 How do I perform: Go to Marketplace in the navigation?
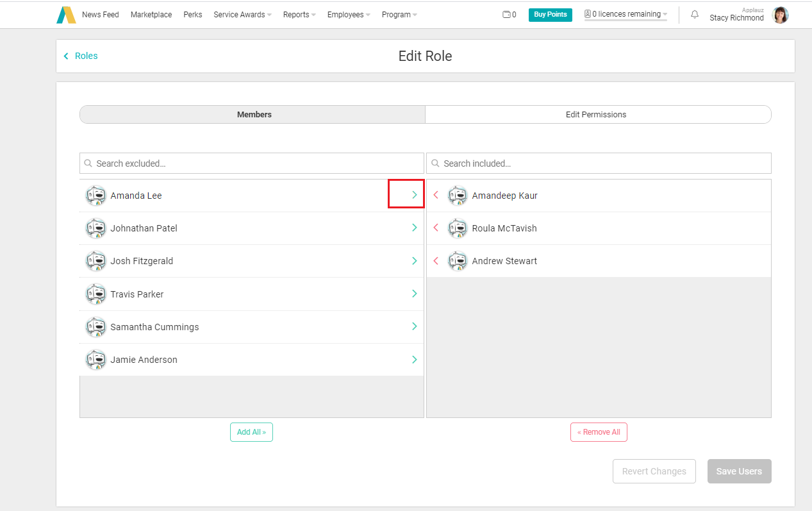[151, 15]
